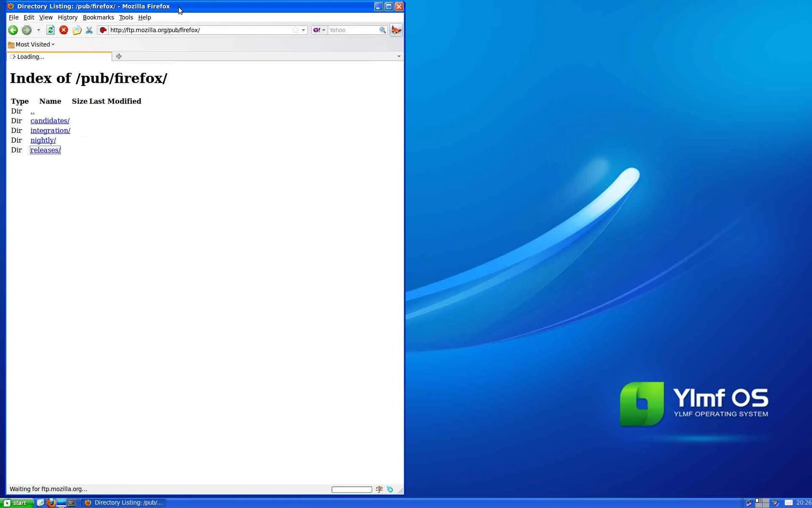Click the blue tag icon in status bar

click(x=390, y=489)
